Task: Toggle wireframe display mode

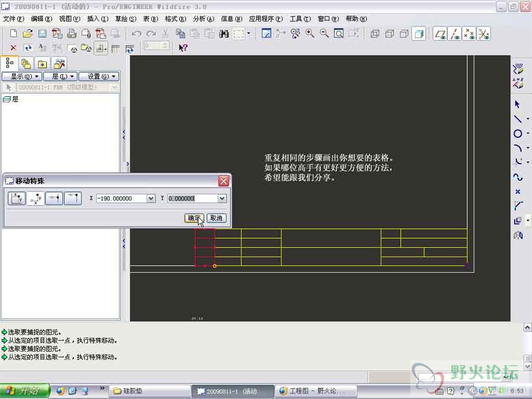Action: point(375,33)
